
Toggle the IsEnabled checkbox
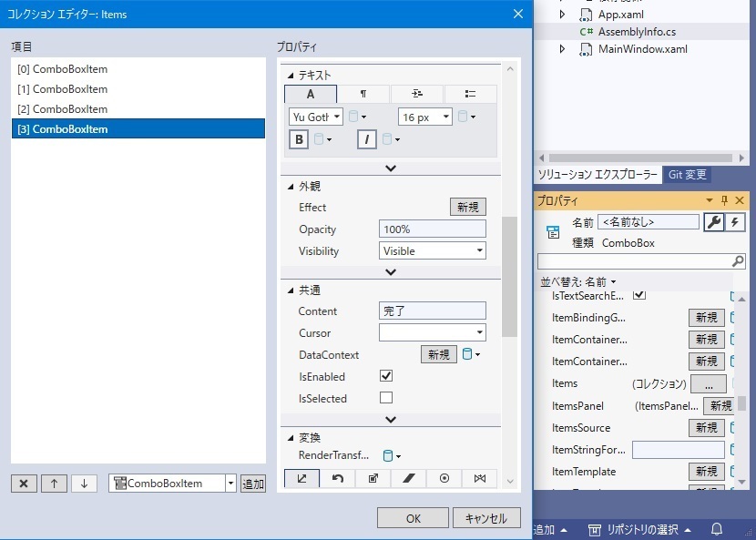pos(385,375)
